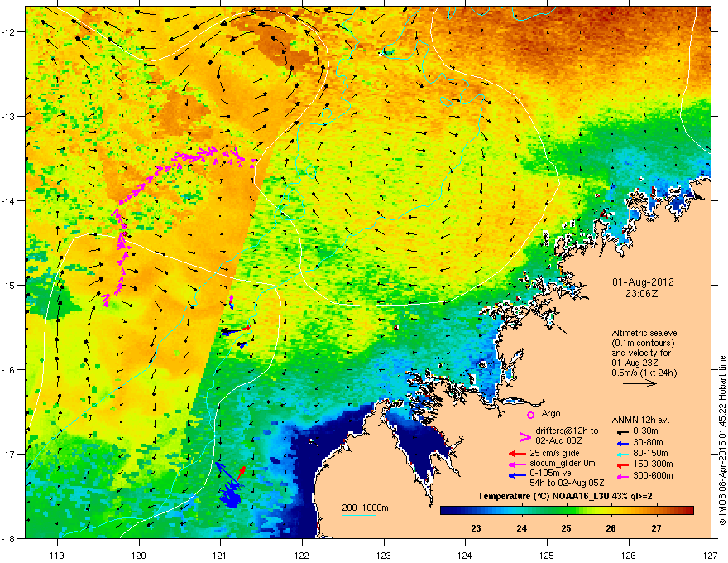Click the '30-80m' depth label
Image resolution: width=728 pixels, height=563 pixels.
click(648, 443)
